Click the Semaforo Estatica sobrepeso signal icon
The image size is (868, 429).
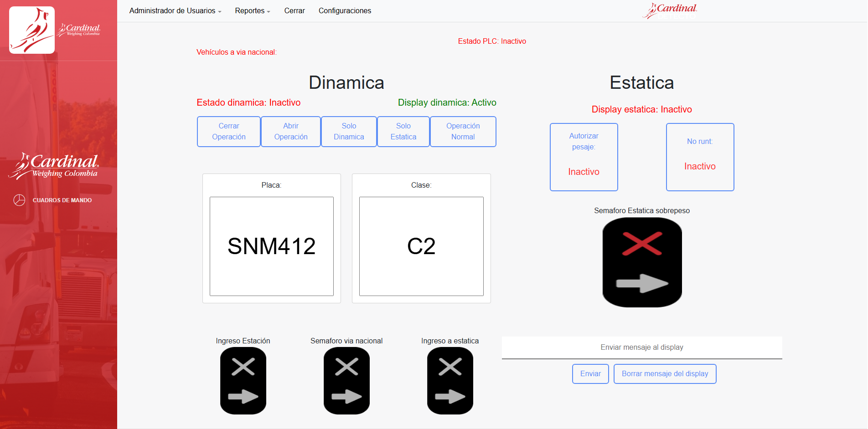[642, 262]
